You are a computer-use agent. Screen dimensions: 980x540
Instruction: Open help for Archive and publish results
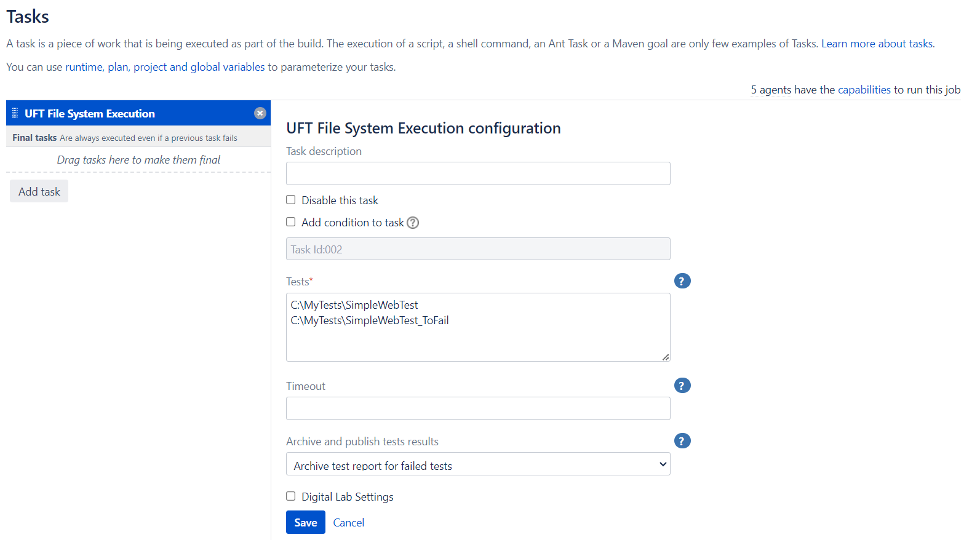click(x=682, y=441)
